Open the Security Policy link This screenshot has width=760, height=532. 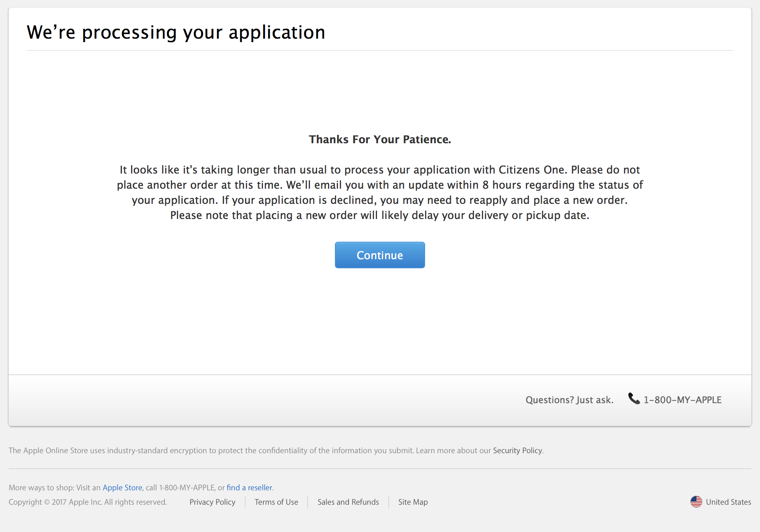point(518,450)
